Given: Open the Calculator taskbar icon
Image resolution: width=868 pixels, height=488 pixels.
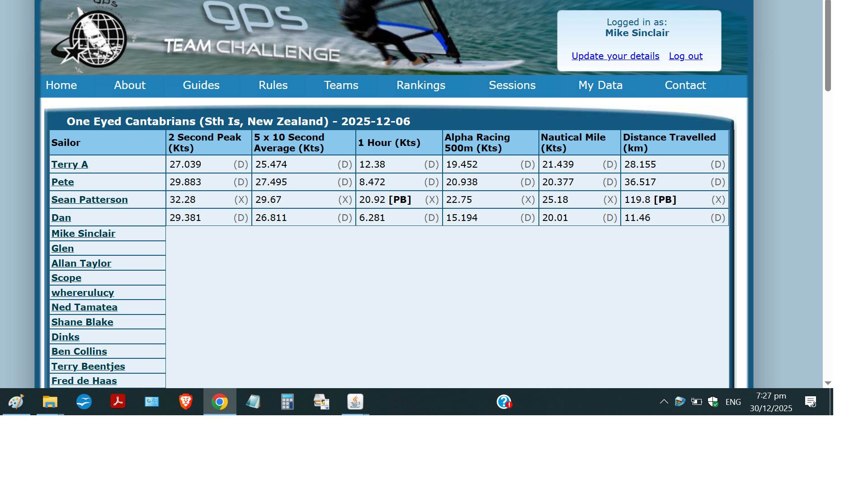Looking at the screenshot, I should click(x=288, y=402).
